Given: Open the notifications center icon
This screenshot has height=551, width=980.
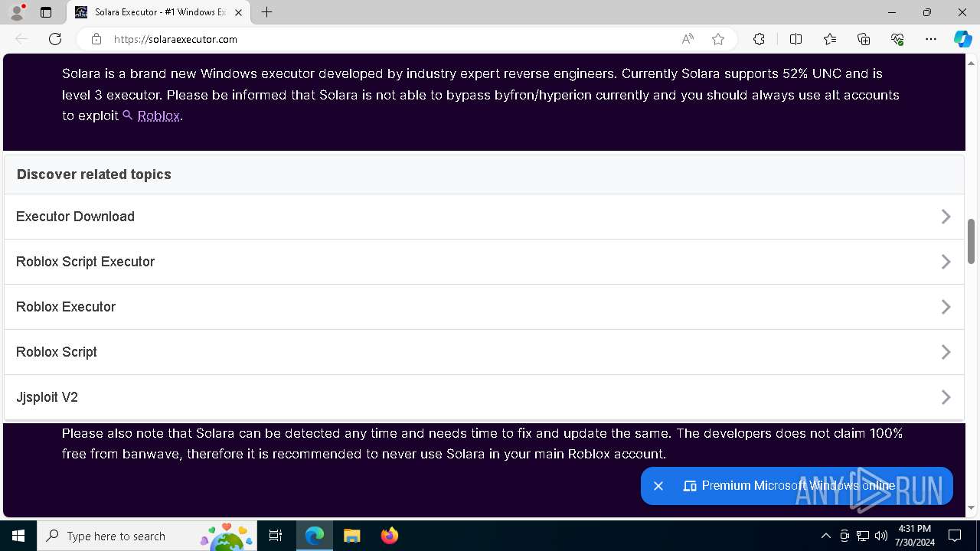Looking at the screenshot, I should 955,536.
